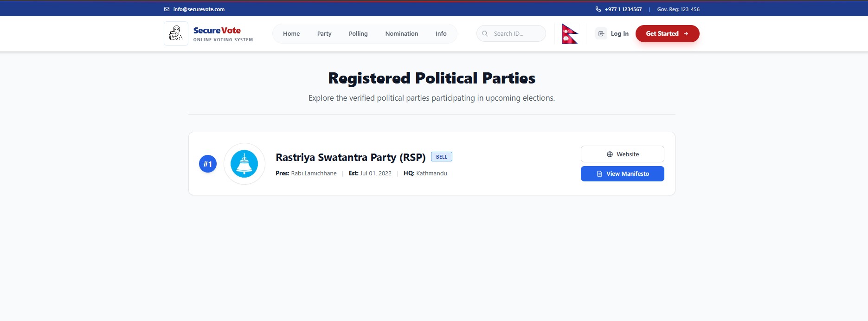Click the login arrow icon

pyautogui.click(x=601, y=34)
